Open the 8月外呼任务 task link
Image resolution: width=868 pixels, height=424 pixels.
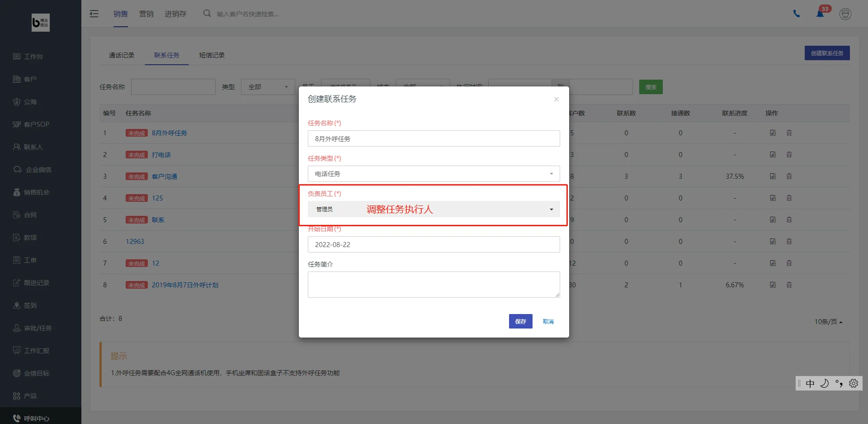click(x=170, y=133)
